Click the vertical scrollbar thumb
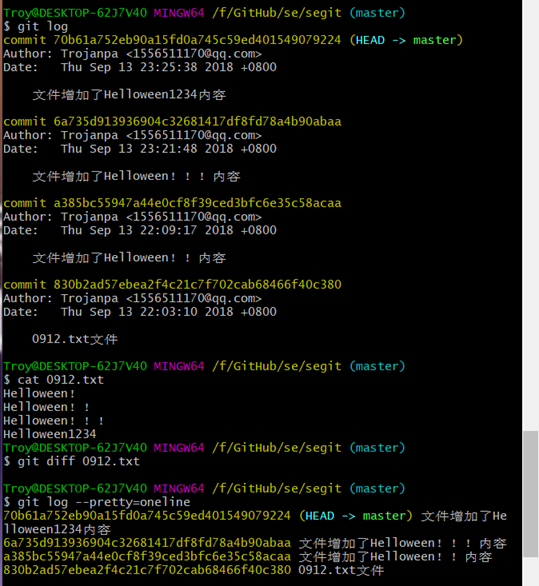The height and width of the screenshot is (586, 539). point(531,494)
